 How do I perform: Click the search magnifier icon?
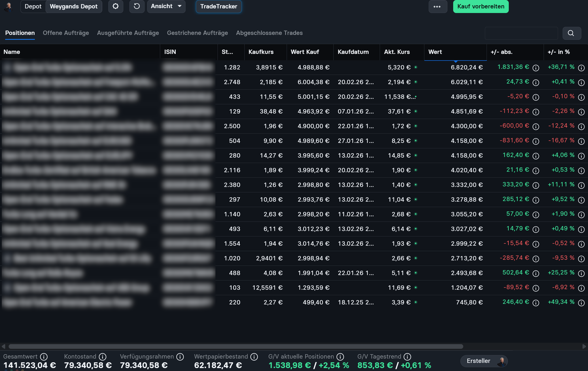(571, 33)
